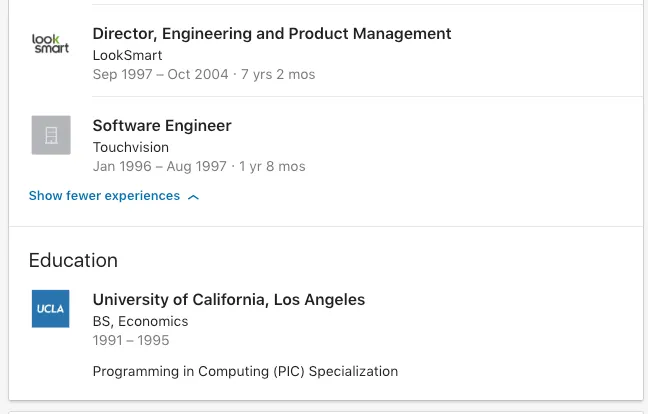Click the 1 yr 8 mos duration text
Viewport: 648px width, 414px height.
pyautogui.click(x=272, y=167)
